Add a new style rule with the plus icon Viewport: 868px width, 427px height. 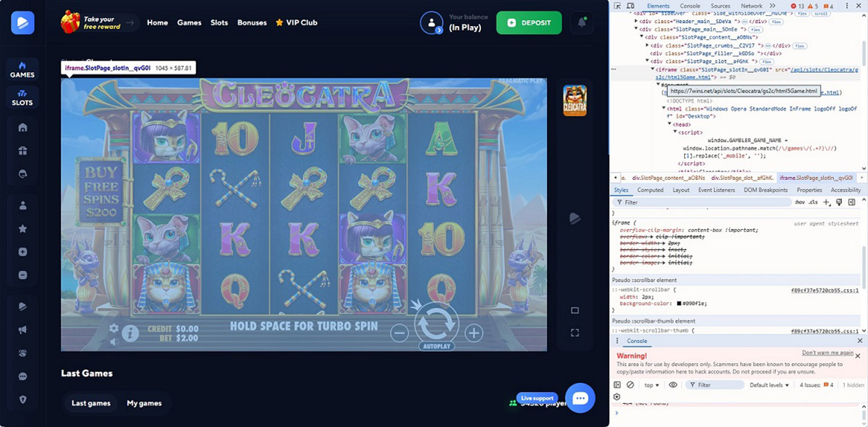(826, 202)
